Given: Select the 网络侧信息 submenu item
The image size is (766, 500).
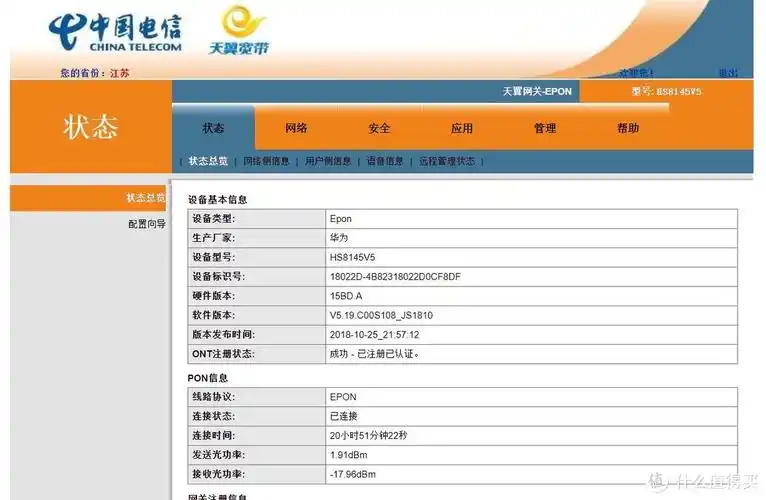Looking at the screenshot, I should [x=266, y=161].
